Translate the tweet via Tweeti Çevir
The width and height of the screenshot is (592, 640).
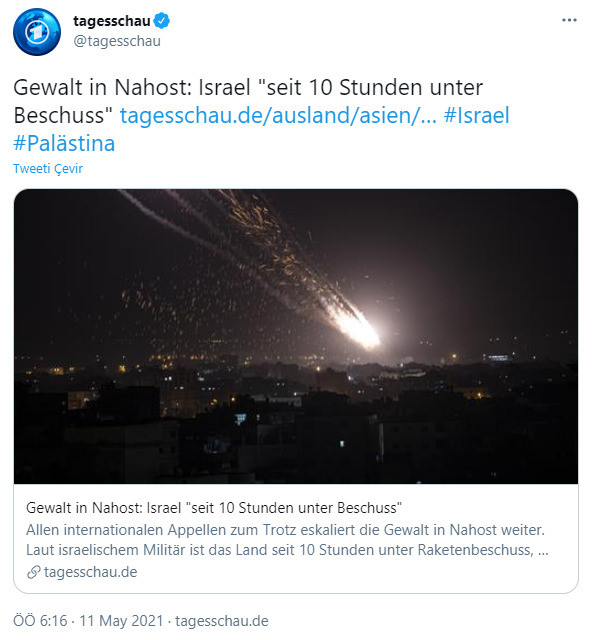coord(48,169)
